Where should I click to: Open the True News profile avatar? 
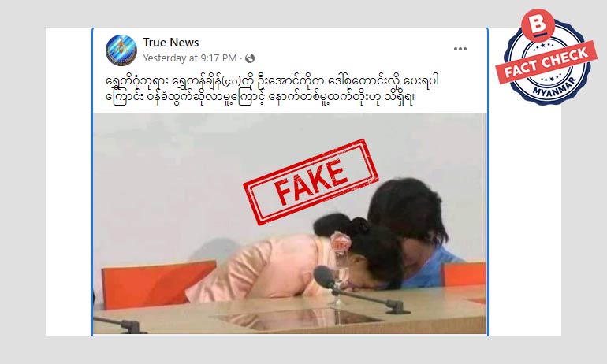[121, 50]
